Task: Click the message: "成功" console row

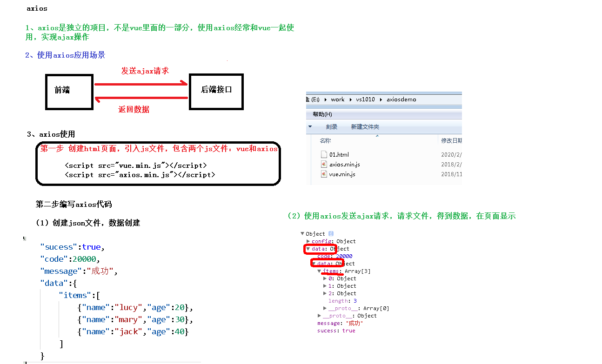Action: [340, 323]
